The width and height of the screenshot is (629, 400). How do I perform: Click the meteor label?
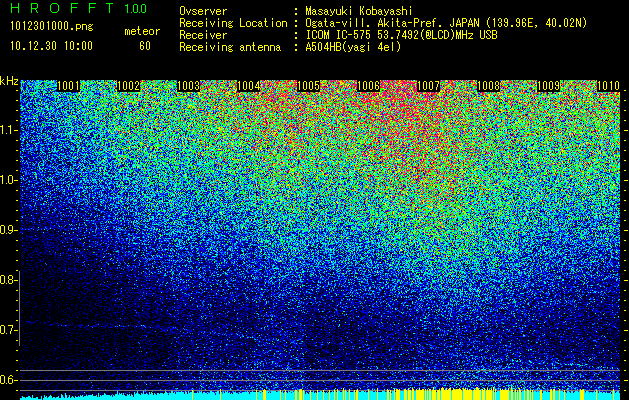142,31
